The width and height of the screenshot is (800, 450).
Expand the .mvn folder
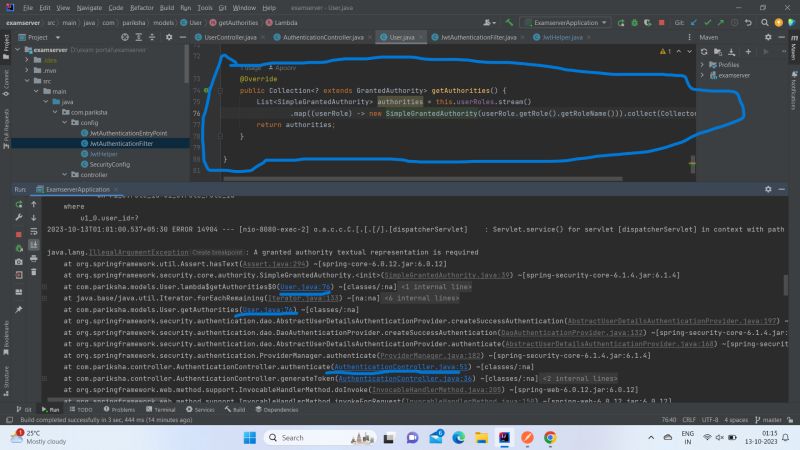(x=28, y=70)
